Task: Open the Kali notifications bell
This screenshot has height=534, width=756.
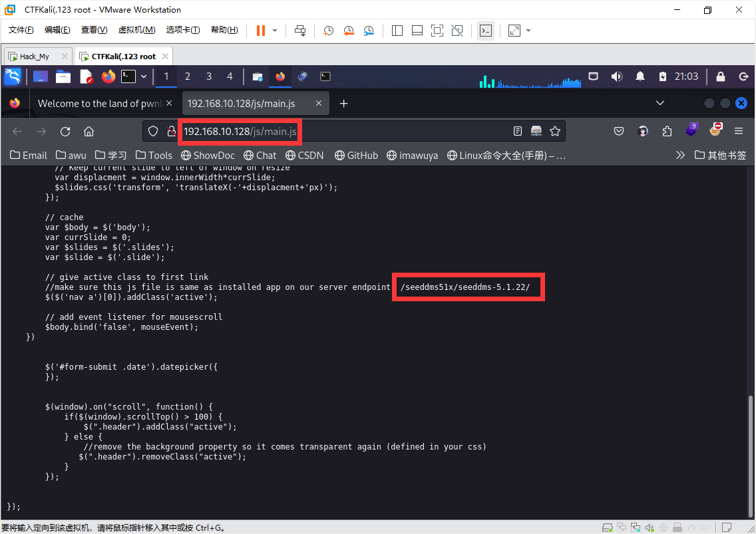Action: click(640, 76)
